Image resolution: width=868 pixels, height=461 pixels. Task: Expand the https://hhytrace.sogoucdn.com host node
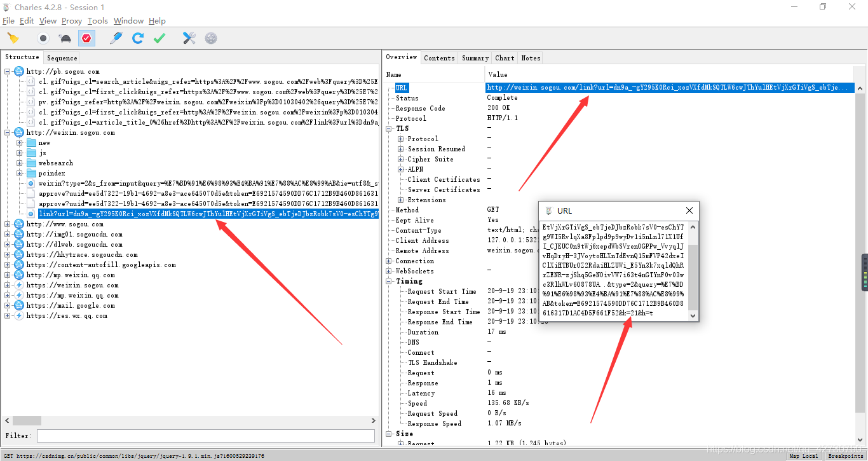tap(8, 254)
